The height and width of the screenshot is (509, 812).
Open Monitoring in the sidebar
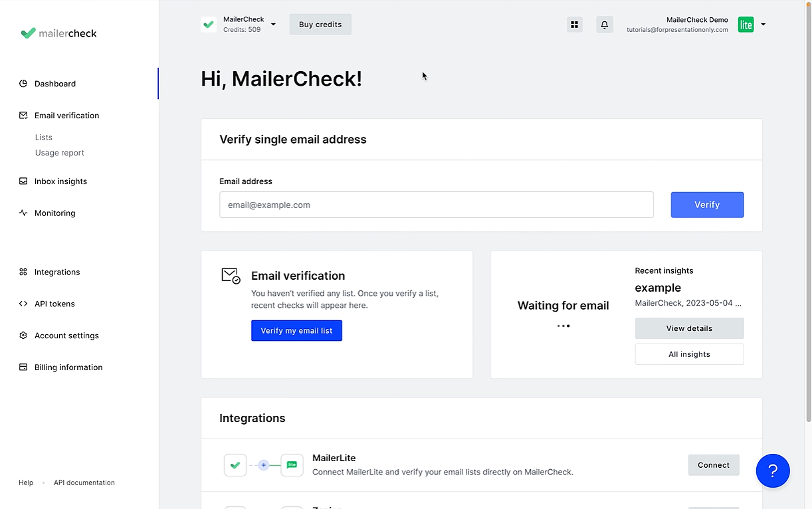coord(54,213)
